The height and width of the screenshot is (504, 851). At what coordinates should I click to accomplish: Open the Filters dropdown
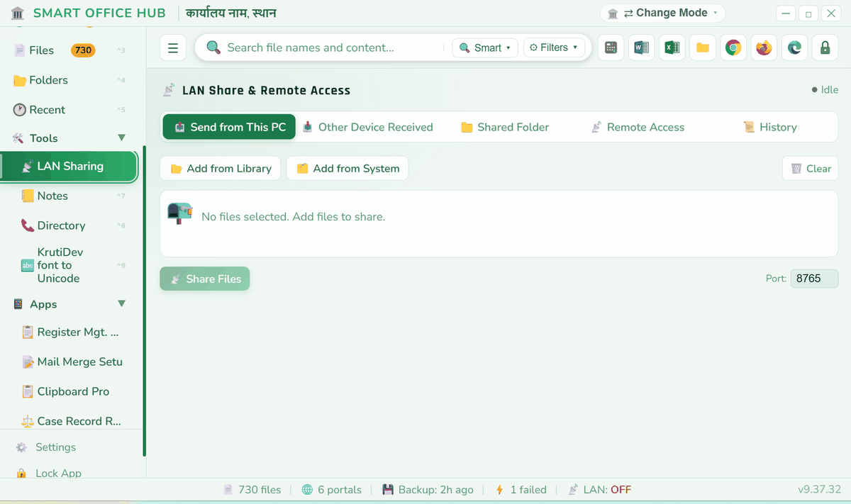554,47
